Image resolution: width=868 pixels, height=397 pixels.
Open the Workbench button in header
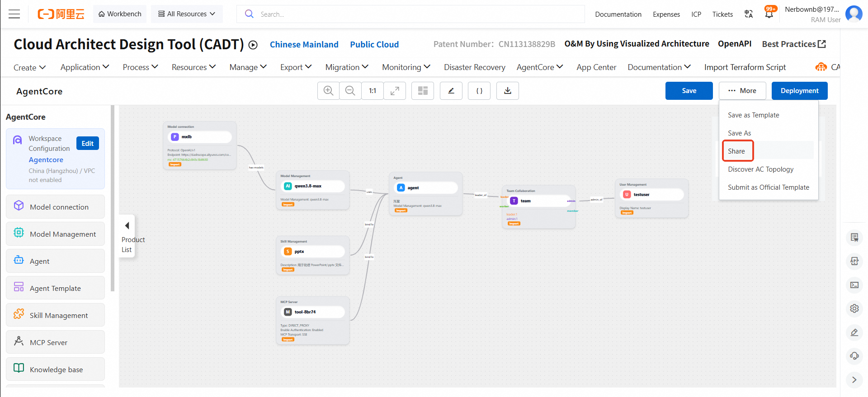click(x=120, y=14)
